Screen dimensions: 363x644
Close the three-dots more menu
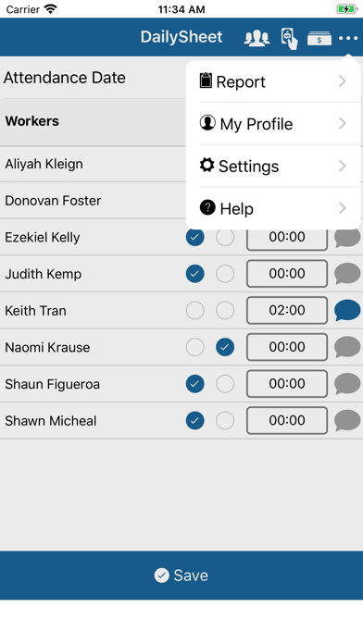click(x=348, y=38)
